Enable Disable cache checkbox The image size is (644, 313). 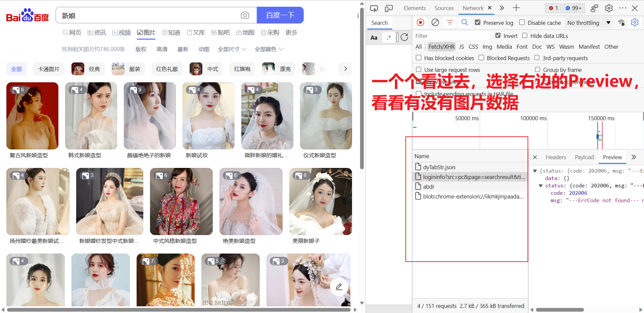tap(522, 22)
